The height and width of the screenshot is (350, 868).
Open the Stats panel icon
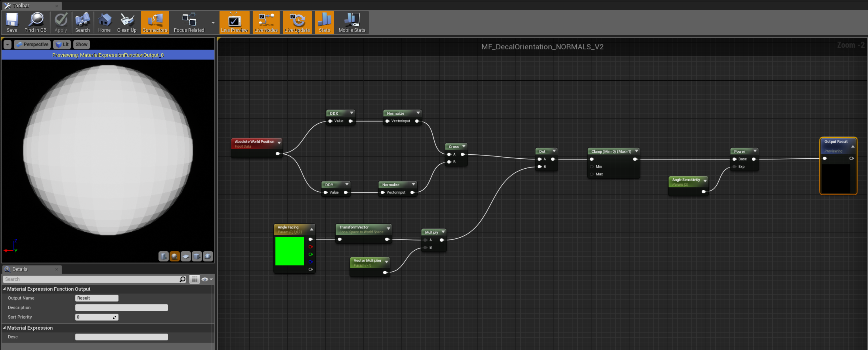[x=324, y=22]
